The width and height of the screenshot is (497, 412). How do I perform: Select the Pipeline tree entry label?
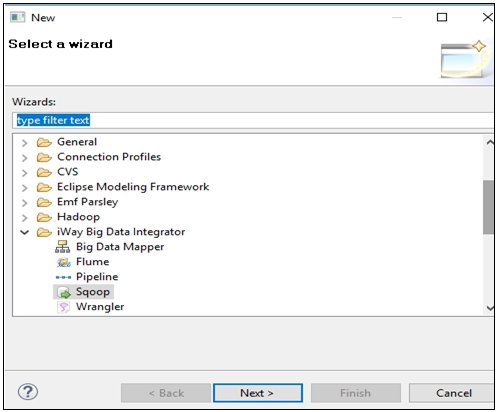click(x=97, y=277)
